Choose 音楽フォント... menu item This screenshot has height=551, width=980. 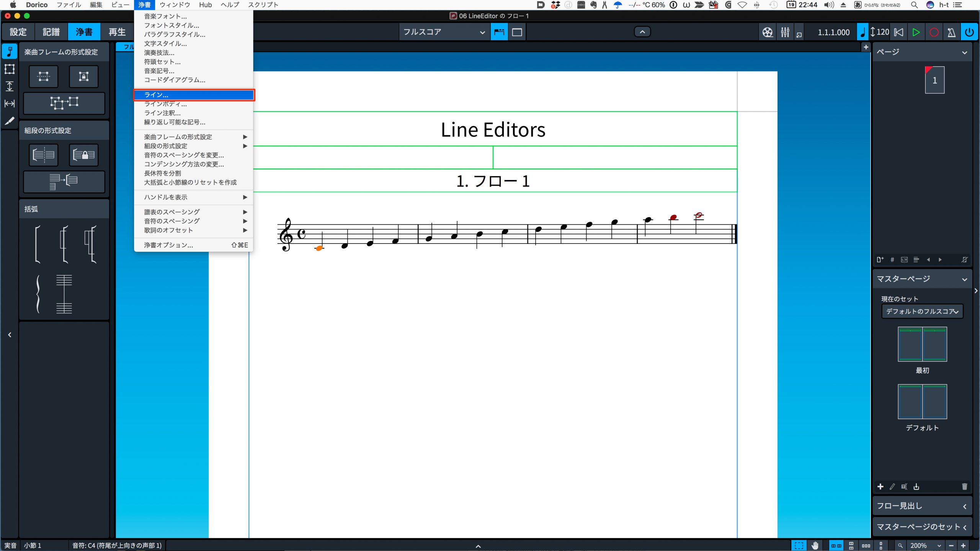click(x=194, y=16)
